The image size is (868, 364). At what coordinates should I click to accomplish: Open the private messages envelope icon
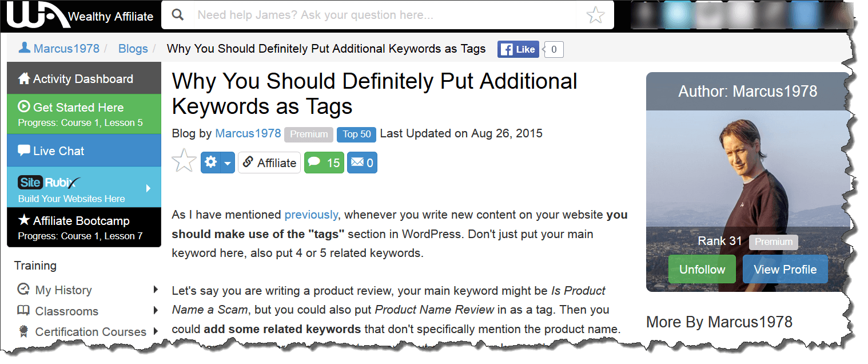tap(361, 162)
